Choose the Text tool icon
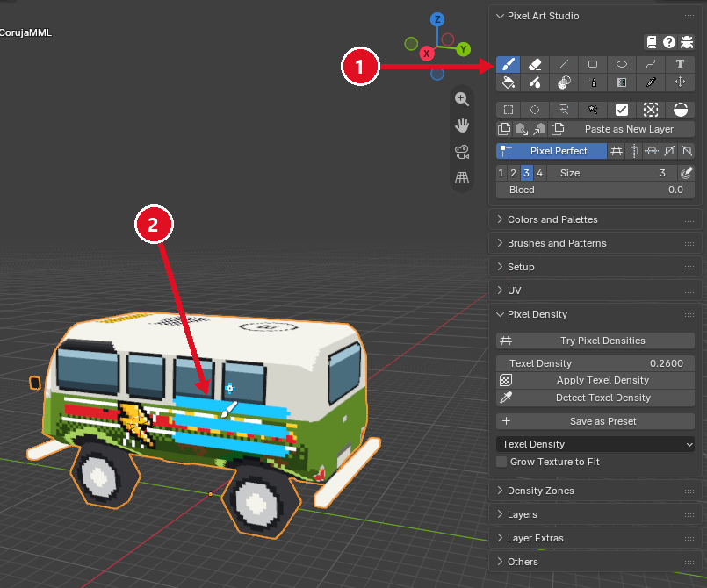The height and width of the screenshot is (588, 707). click(x=680, y=64)
